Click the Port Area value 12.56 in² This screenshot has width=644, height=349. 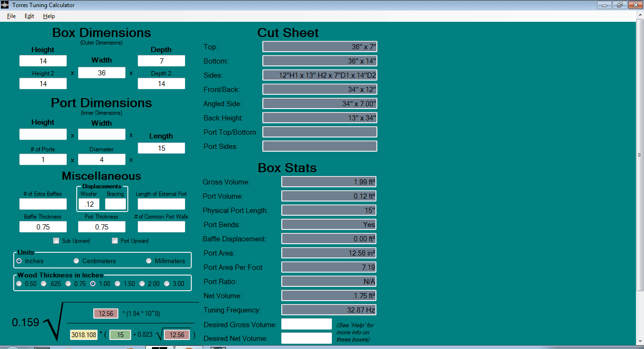(x=329, y=253)
